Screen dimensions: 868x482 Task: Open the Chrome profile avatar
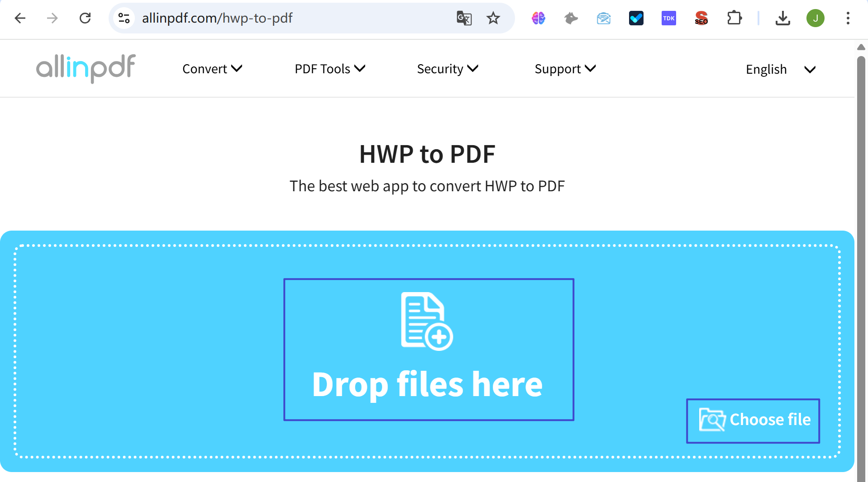(816, 18)
